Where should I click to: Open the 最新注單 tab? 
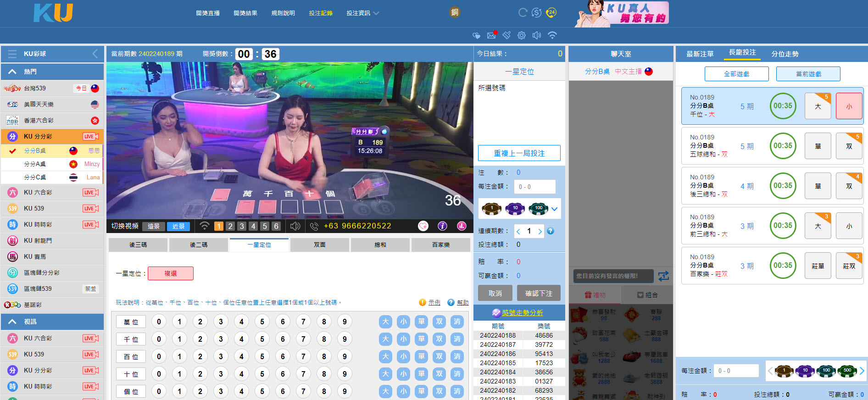point(700,54)
